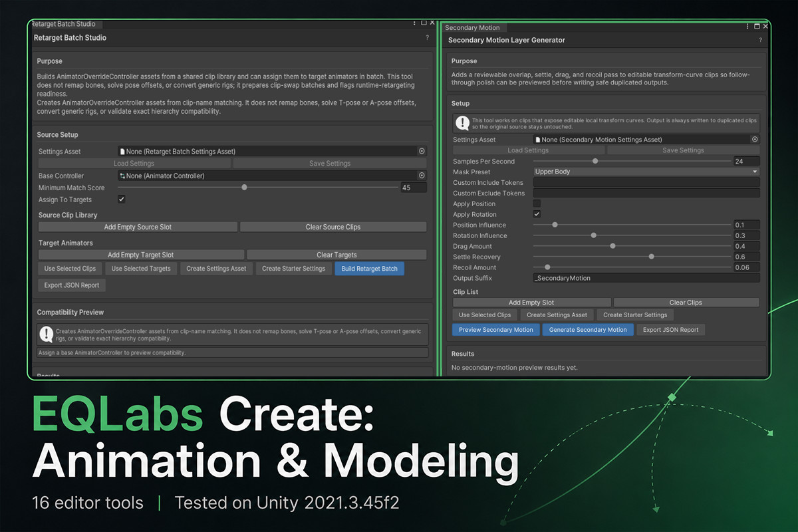This screenshot has width=798, height=532.
Task: Click Create Starter Settings in Secondary Motion window
Action: (x=635, y=315)
